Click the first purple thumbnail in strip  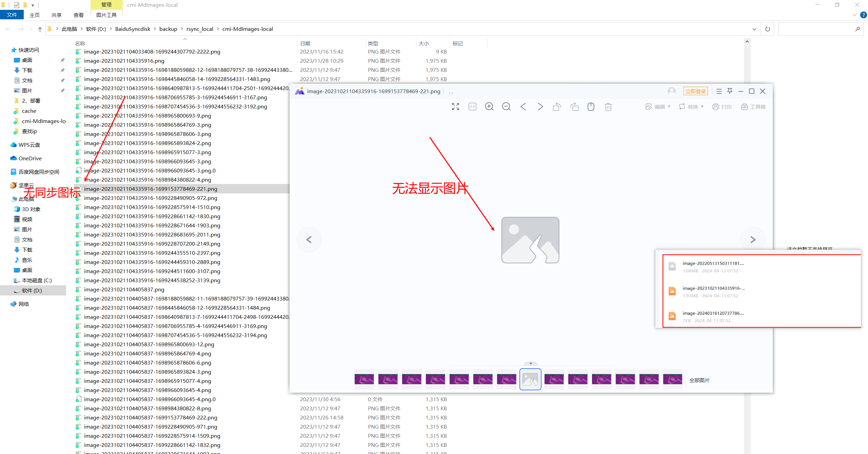click(x=364, y=379)
